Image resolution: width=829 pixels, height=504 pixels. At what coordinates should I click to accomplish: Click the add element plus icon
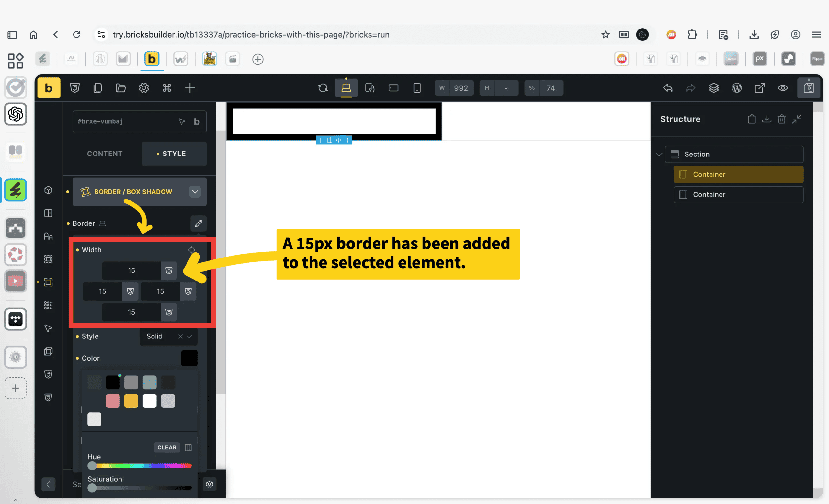click(x=190, y=88)
